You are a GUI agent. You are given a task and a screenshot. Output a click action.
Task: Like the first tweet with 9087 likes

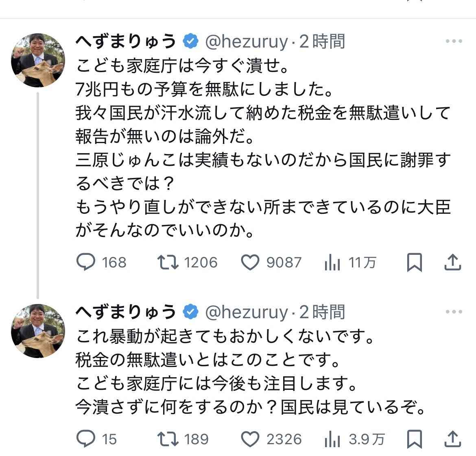click(x=250, y=262)
